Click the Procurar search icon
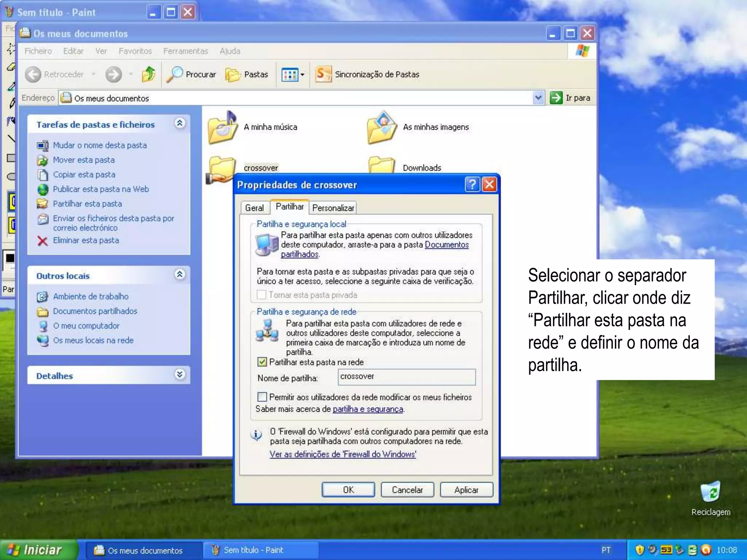747x560 pixels. (x=175, y=74)
